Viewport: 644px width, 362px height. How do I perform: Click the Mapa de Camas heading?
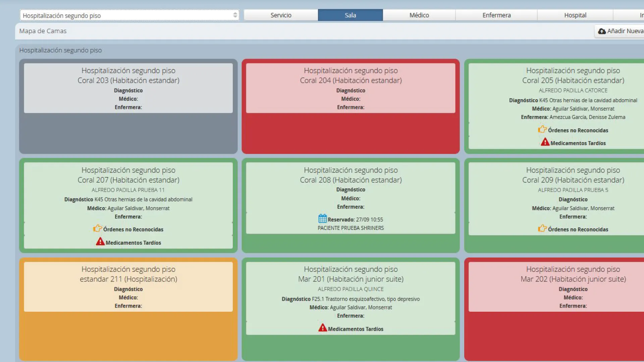pos(43,31)
